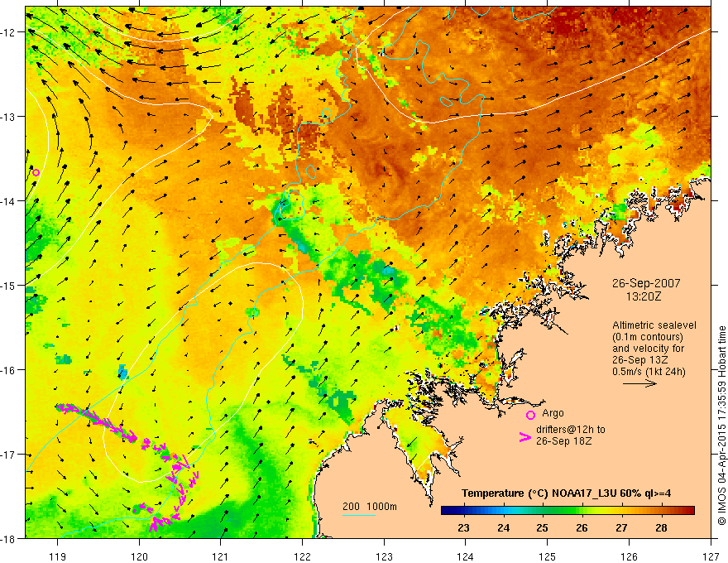The width and height of the screenshot is (728, 563).
Task: Click the 'drifters@12h to' legend text
Action: tap(571, 429)
